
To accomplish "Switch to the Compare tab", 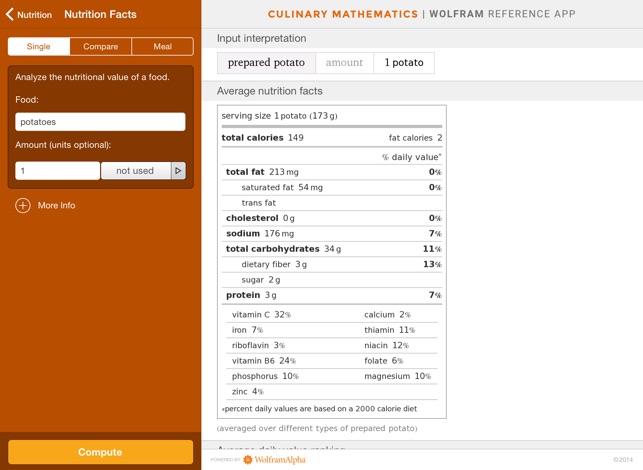I will [x=101, y=46].
